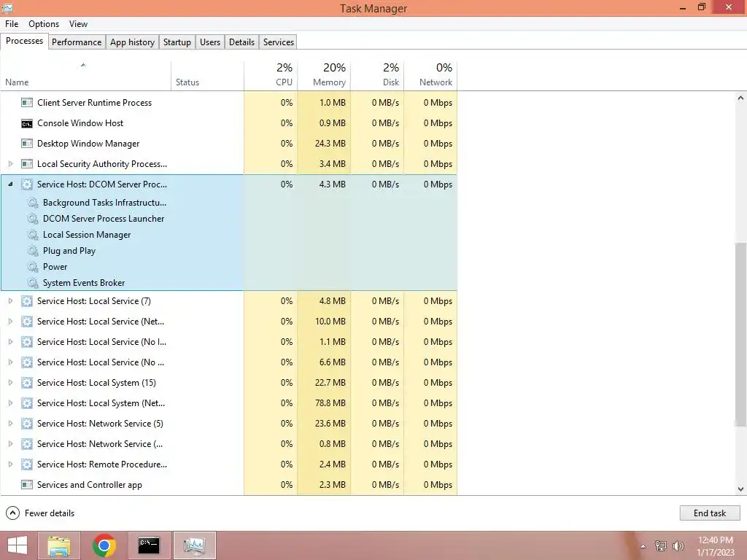Image resolution: width=747 pixels, height=560 pixels.
Task: Open the Windows Start button
Action: pos(18,545)
